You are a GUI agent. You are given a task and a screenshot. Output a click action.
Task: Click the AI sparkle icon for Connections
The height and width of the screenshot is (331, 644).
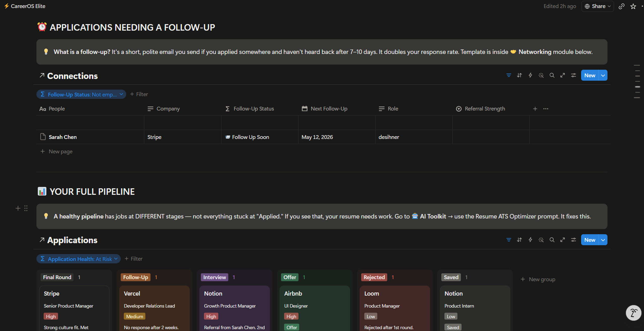541,75
